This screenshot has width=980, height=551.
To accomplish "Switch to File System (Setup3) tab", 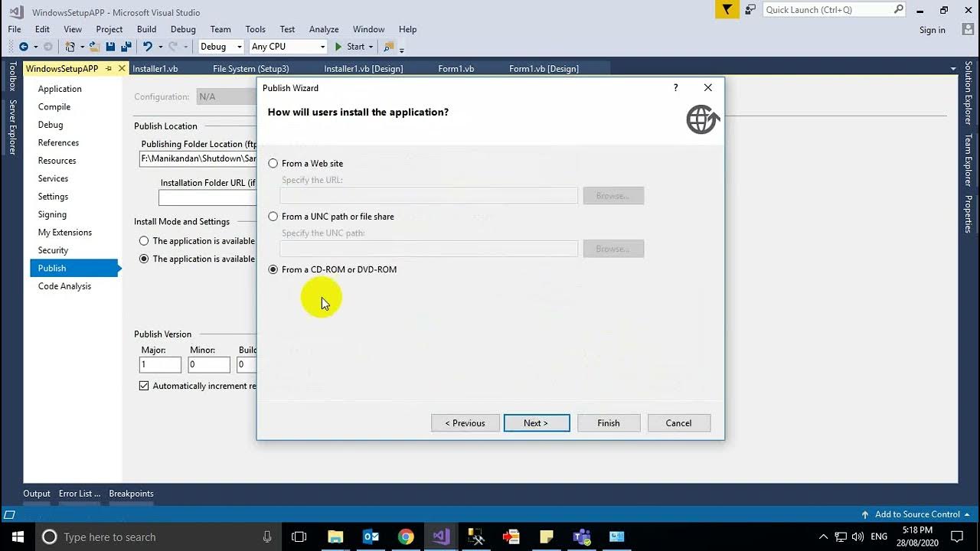I will (x=251, y=69).
